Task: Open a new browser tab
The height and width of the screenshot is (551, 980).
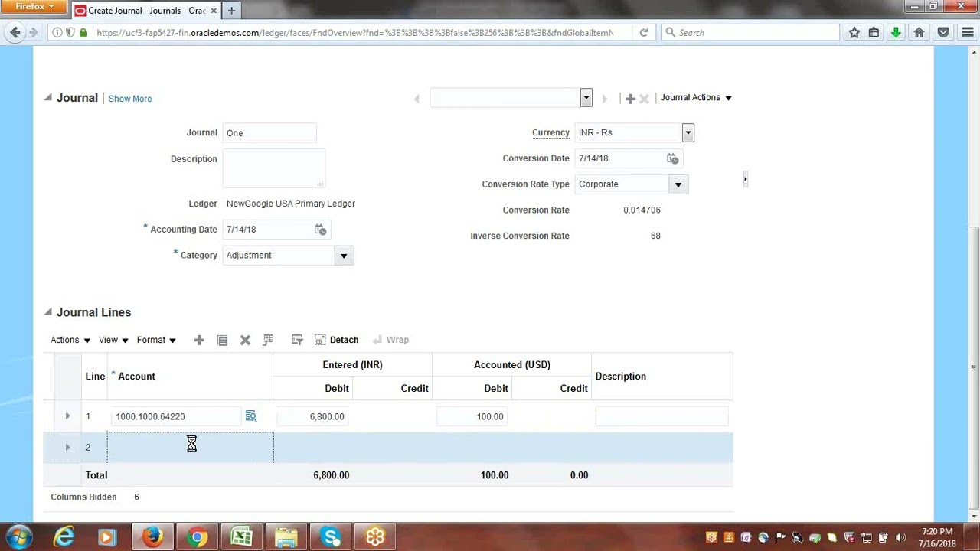Action: pyautogui.click(x=231, y=11)
